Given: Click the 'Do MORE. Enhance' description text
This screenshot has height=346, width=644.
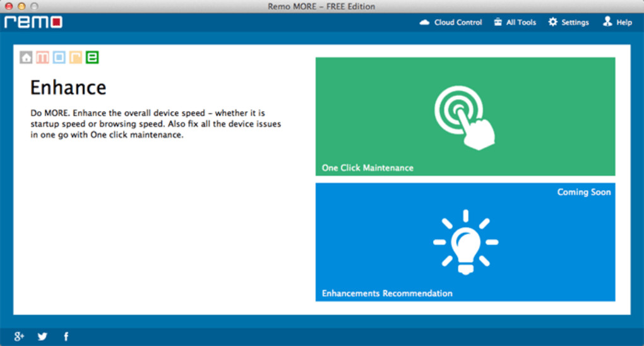Looking at the screenshot, I should tap(156, 124).
